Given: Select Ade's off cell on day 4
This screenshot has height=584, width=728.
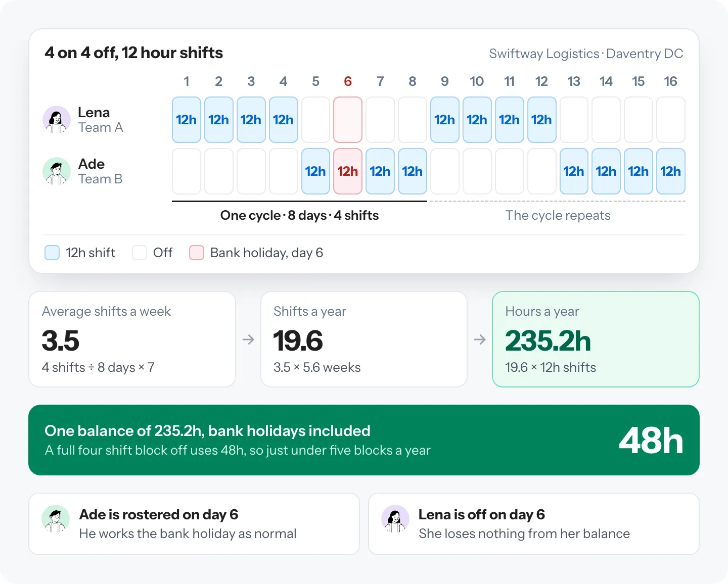Looking at the screenshot, I should (x=284, y=171).
